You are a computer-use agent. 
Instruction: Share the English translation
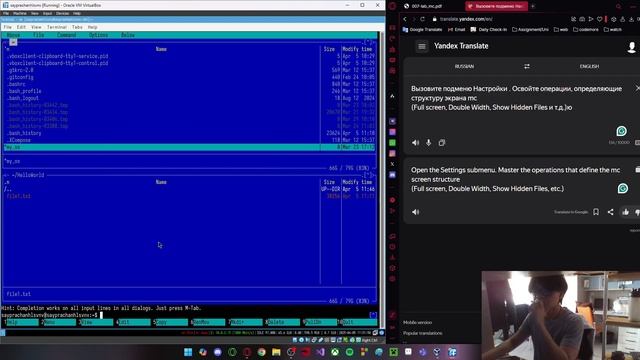tap(610, 212)
